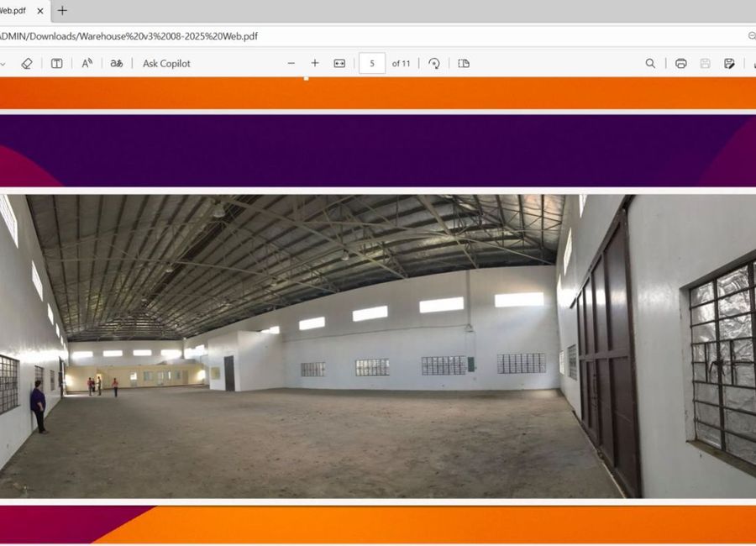The height and width of the screenshot is (546, 756).
Task: Click the 'of 11' page count text
Action: click(x=402, y=64)
